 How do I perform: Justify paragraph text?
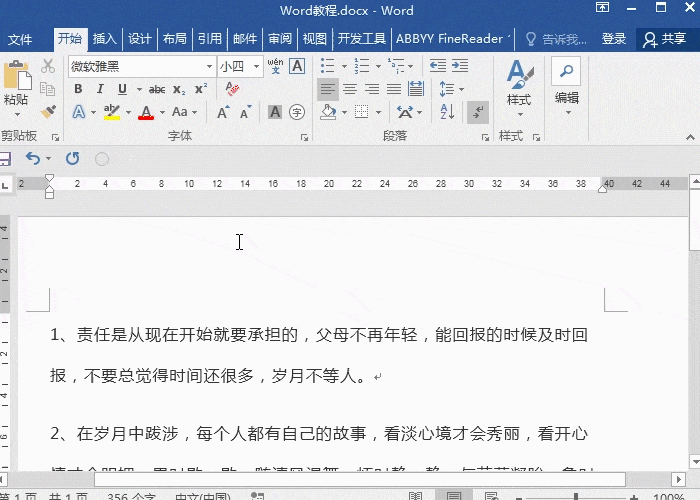[394, 89]
